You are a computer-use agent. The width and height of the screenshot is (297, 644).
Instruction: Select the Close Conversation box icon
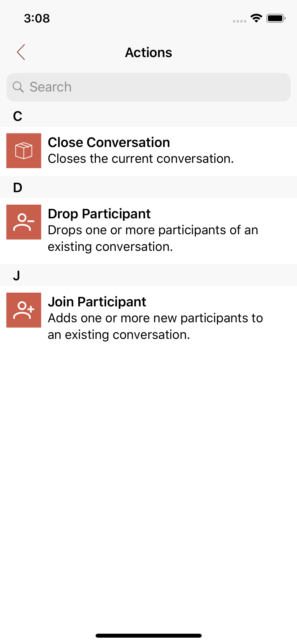24,150
